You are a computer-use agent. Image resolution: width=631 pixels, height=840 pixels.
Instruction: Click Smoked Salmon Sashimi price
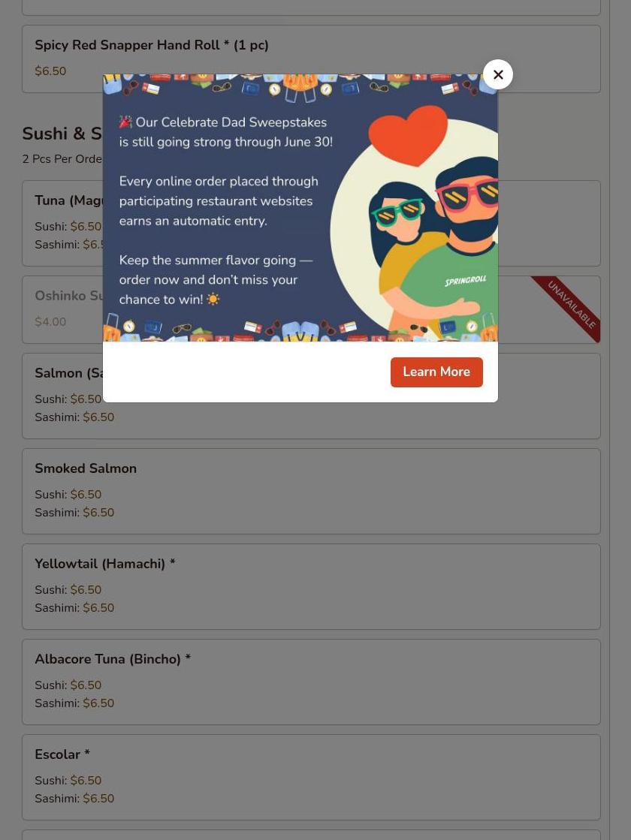click(x=98, y=512)
